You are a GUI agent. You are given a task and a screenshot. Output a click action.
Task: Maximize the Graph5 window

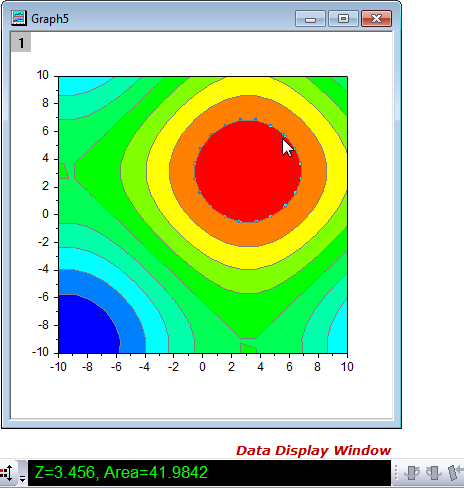343,19
